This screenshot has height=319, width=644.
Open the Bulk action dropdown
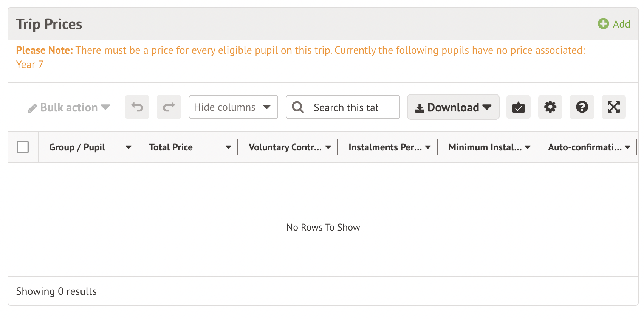click(69, 108)
